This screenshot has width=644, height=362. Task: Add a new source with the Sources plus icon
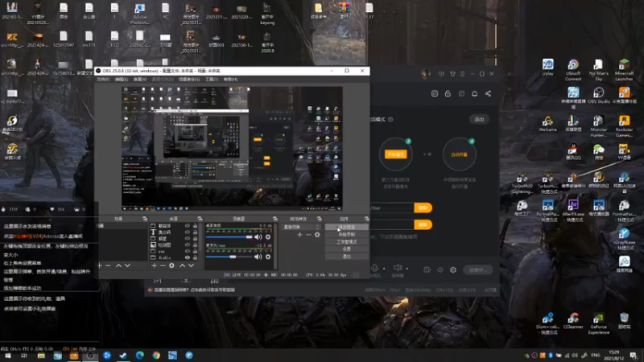(154, 265)
